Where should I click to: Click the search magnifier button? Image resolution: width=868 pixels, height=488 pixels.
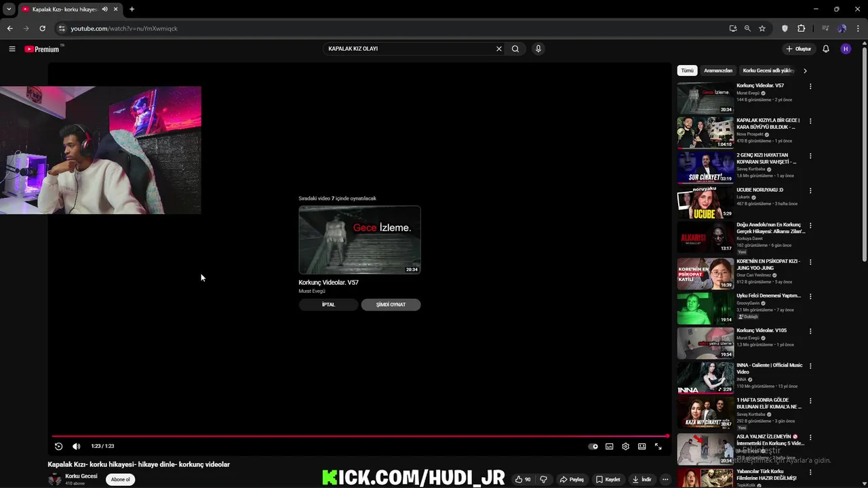515,49
